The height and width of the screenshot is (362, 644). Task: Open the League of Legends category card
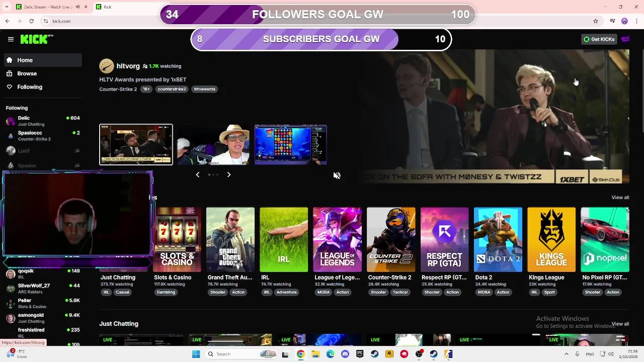click(338, 240)
